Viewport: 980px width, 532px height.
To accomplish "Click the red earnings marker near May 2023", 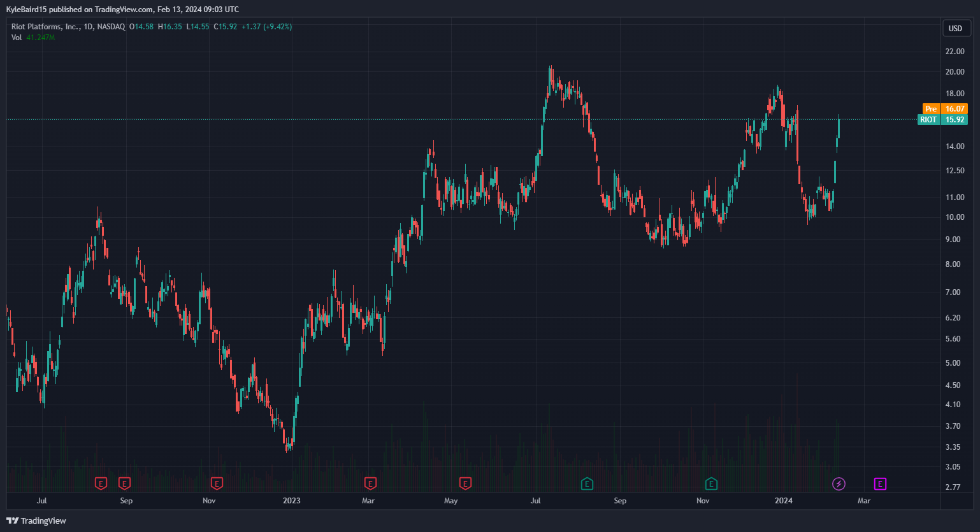I will tap(466, 484).
